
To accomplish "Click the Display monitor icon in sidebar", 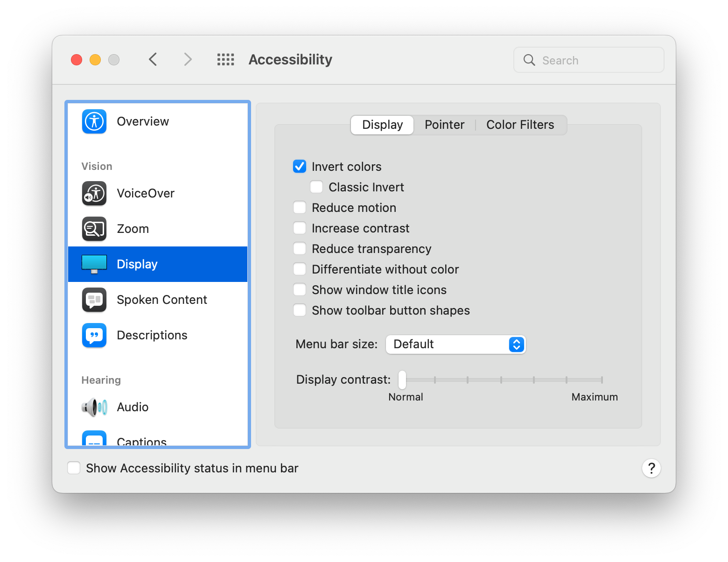I will click(94, 264).
